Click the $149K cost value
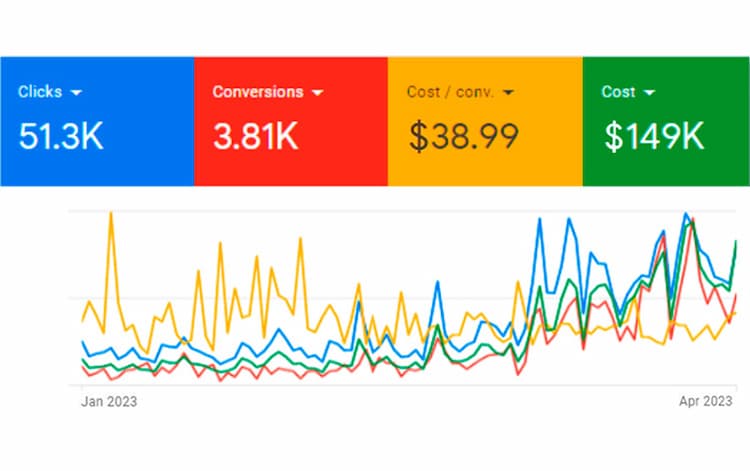Image resolution: width=750 pixels, height=471 pixels. [653, 136]
